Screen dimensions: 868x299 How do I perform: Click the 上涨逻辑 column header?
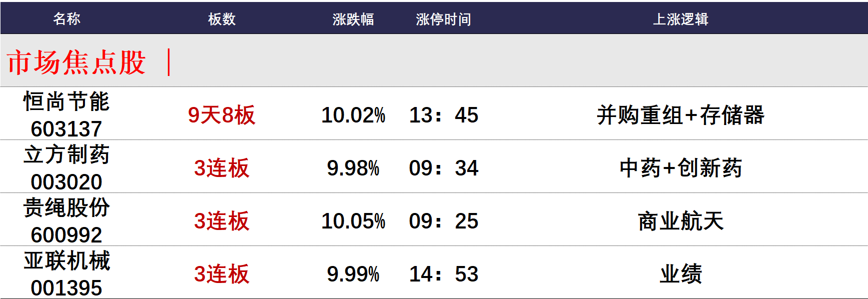[681, 19]
